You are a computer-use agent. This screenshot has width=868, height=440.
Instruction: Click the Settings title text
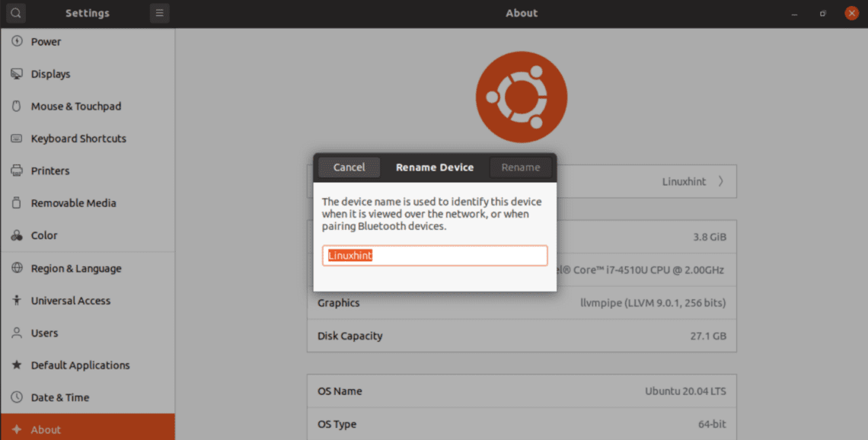(x=88, y=13)
